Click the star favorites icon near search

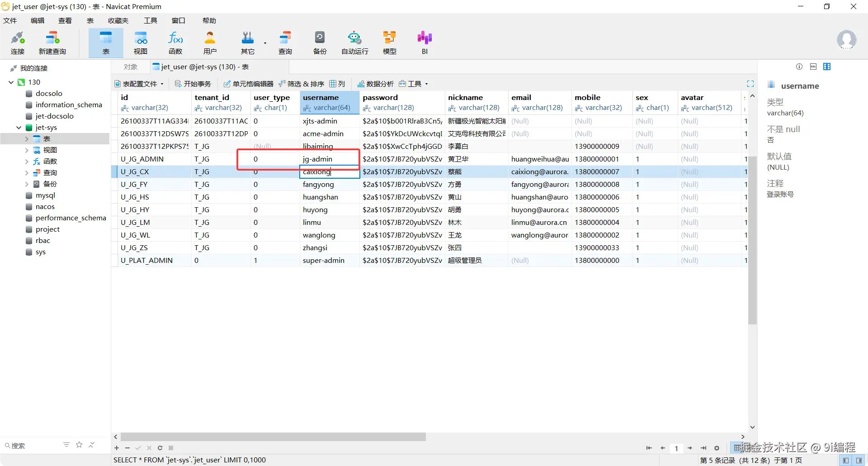click(79, 445)
